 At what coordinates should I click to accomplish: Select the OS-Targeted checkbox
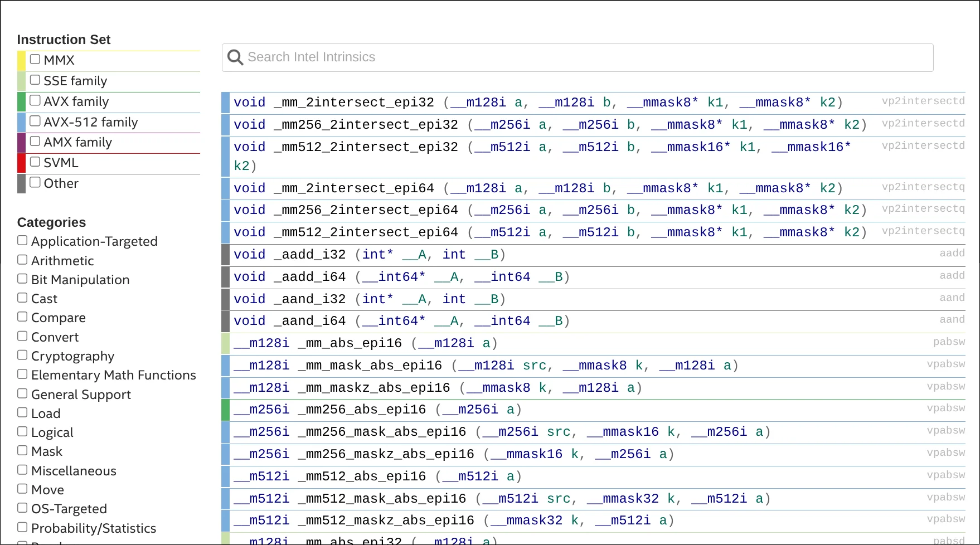coord(22,508)
